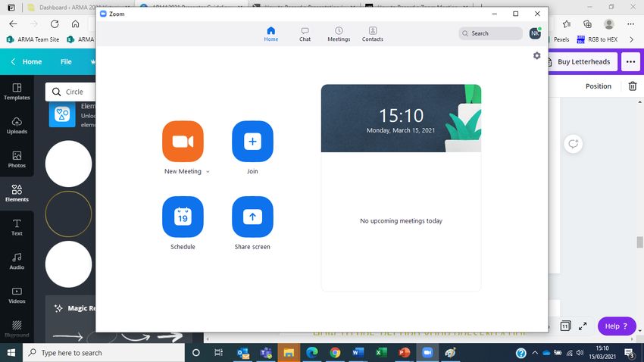Open the Zoom profile avatar menu
The width and height of the screenshot is (644, 362).
(x=535, y=33)
